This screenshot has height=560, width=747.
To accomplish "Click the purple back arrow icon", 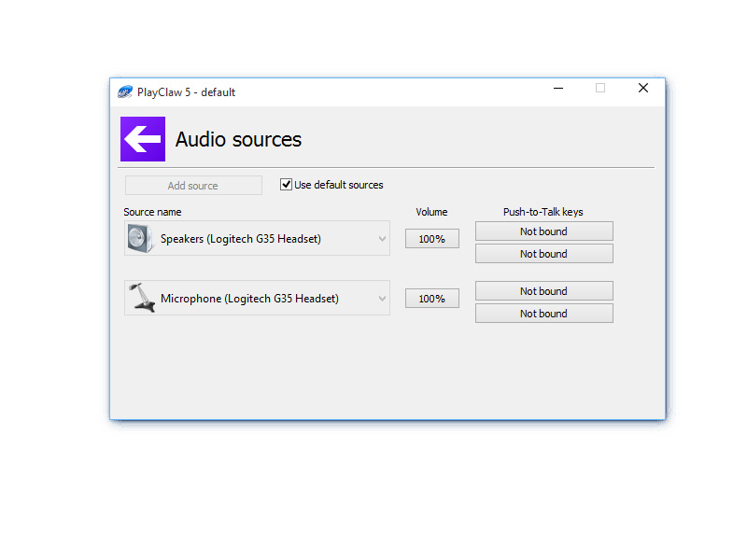I will pos(143,139).
